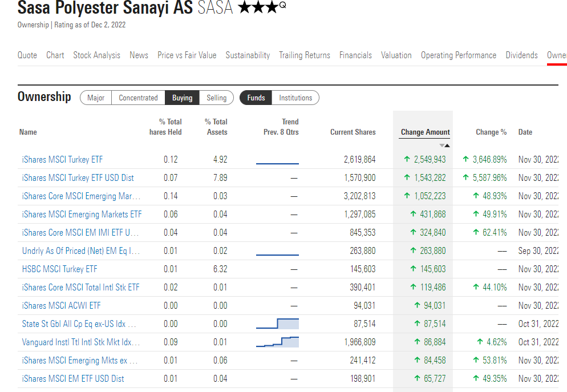Open the Chart tab
This screenshot has width=567, height=392.
pyautogui.click(x=55, y=55)
